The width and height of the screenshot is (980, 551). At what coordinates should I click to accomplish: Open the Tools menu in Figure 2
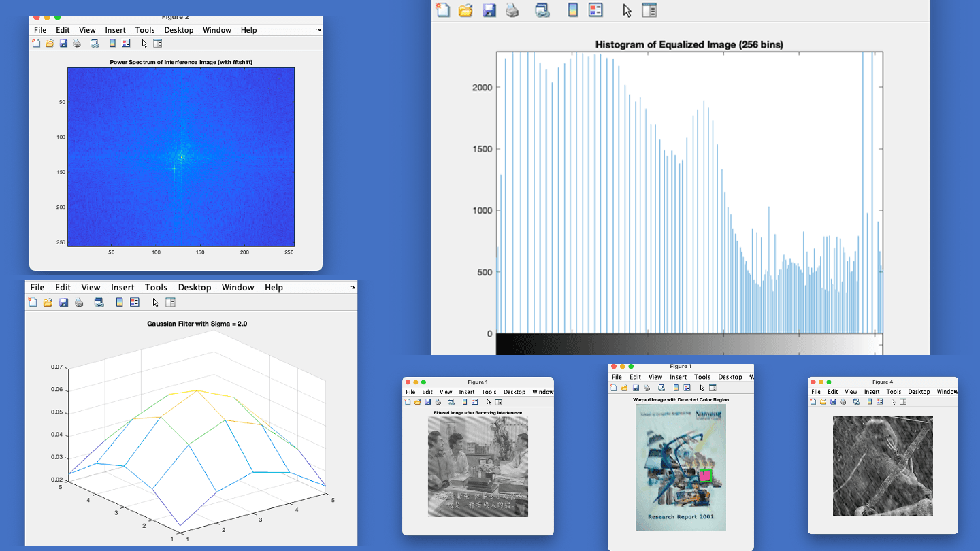point(145,30)
